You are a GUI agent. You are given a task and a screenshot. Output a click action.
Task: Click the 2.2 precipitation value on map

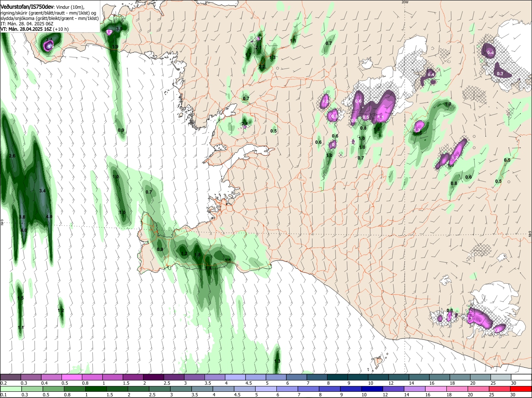[x=262, y=66]
